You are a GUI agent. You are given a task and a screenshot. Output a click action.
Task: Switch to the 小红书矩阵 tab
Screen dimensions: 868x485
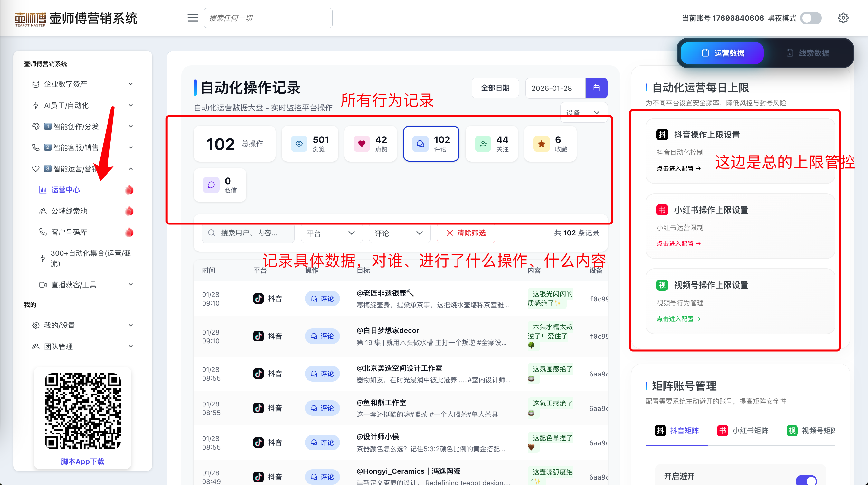[x=743, y=430]
